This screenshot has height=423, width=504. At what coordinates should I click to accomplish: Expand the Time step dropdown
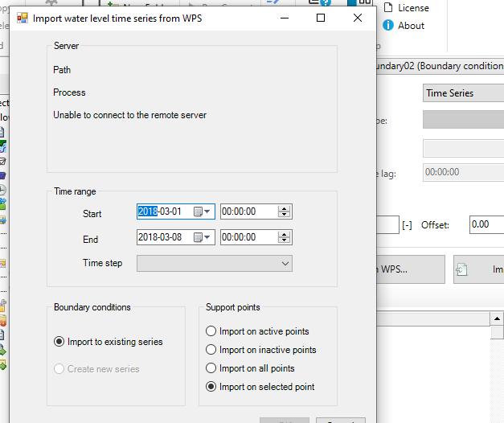pyautogui.click(x=285, y=263)
